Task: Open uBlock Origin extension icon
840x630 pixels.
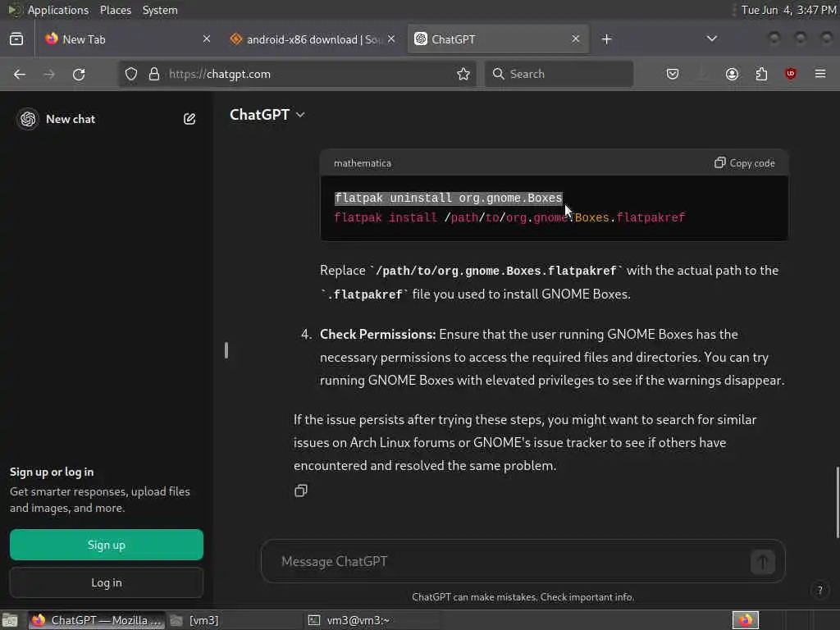Action: pos(790,74)
